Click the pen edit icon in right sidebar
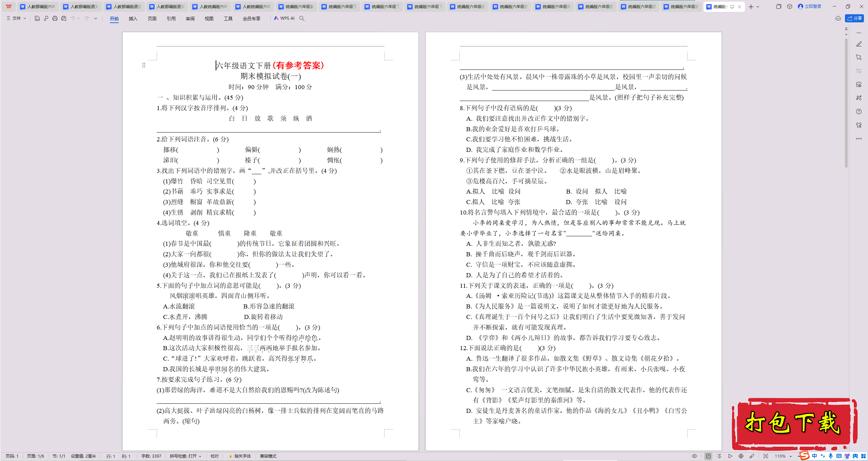This screenshot has height=461, width=868. [x=859, y=44]
